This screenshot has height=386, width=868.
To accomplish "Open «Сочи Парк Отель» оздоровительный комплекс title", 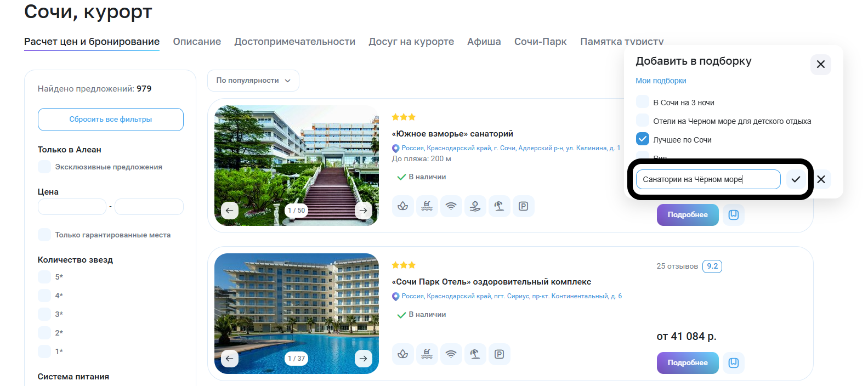I will pyautogui.click(x=491, y=282).
